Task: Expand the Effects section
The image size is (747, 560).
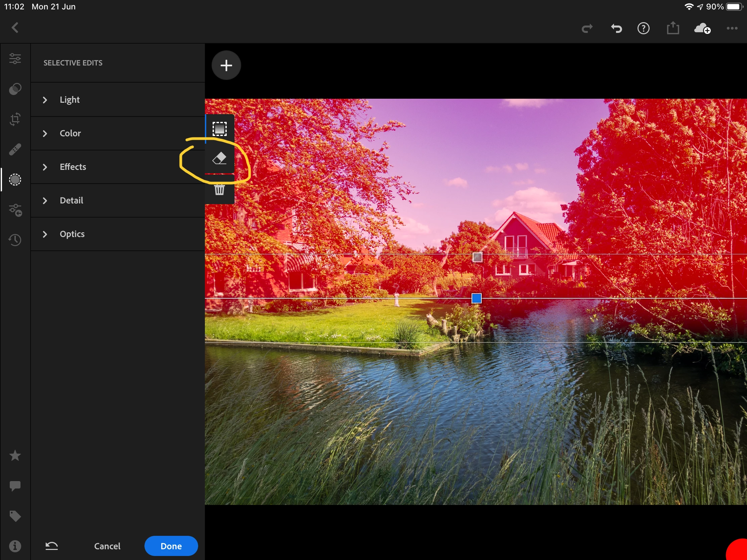Action: pyautogui.click(x=73, y=167)
